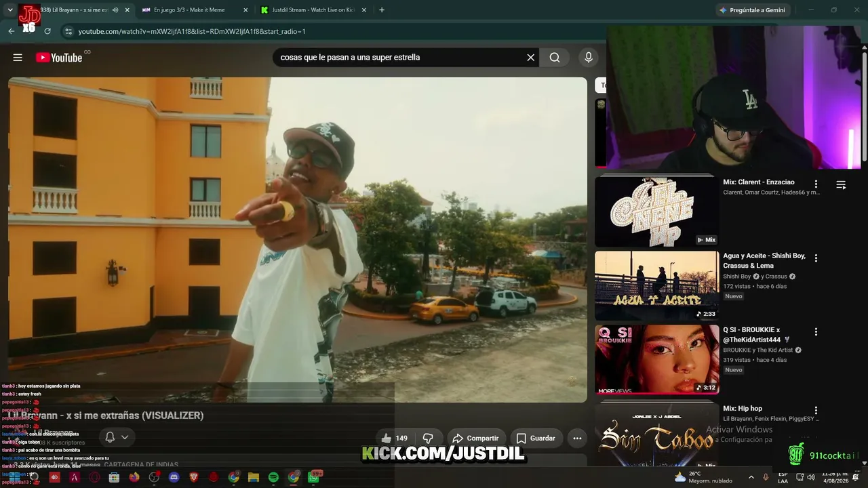Focus the browser address bar URL
The image size is (868, 488).
(x=192, y=31)
